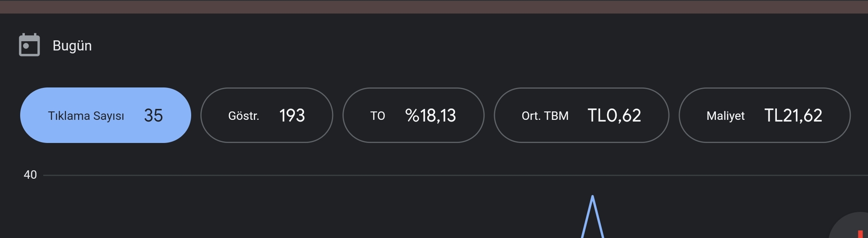Select the Tıklama Sayısı metric chip

(105, 115)
